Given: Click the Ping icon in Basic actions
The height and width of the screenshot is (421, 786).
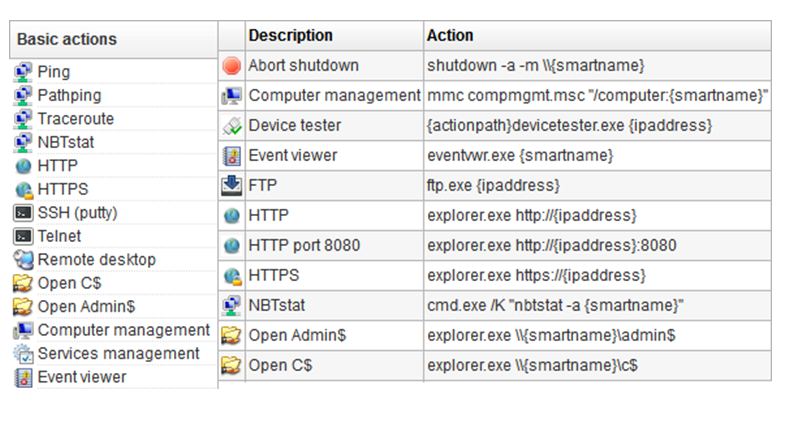Looking at the screenshot, I should (x=23, y=73).
